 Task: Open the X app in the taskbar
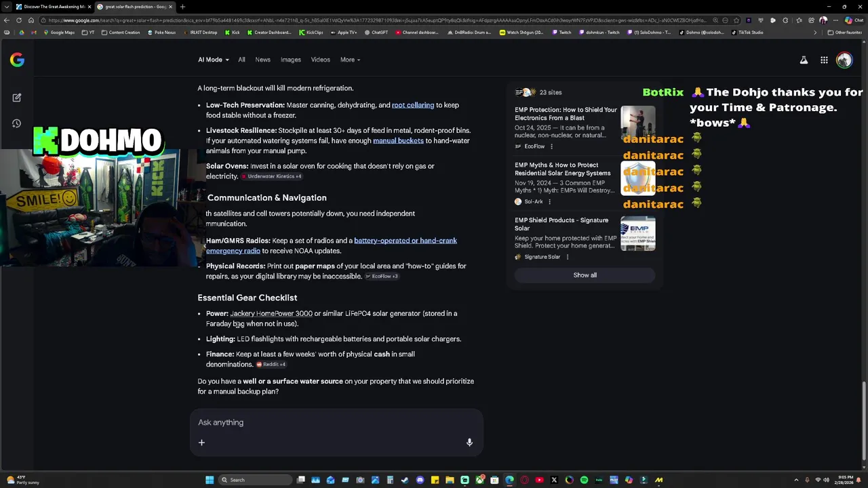[x=554, y=480]
